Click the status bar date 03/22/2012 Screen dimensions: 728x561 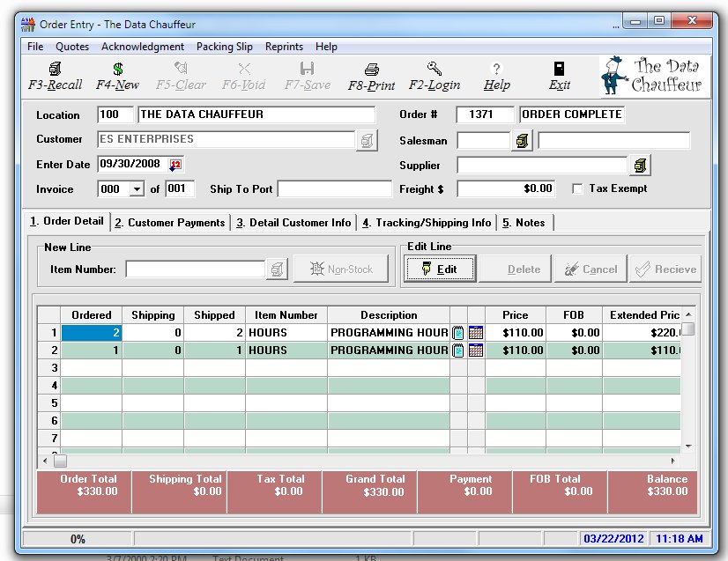coord(613,539)
